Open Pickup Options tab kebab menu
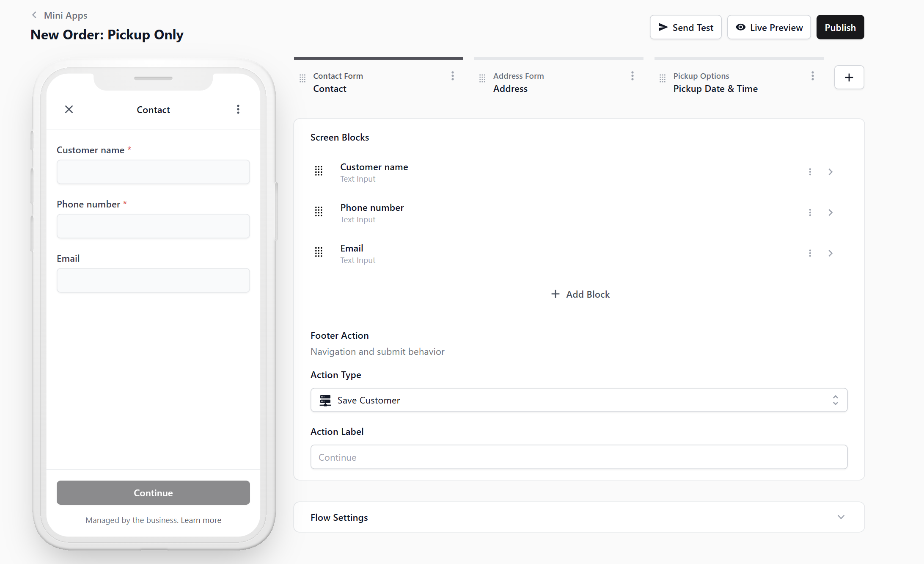The height and width of the screenshot is (564, 924). click(x=812, y=76)
